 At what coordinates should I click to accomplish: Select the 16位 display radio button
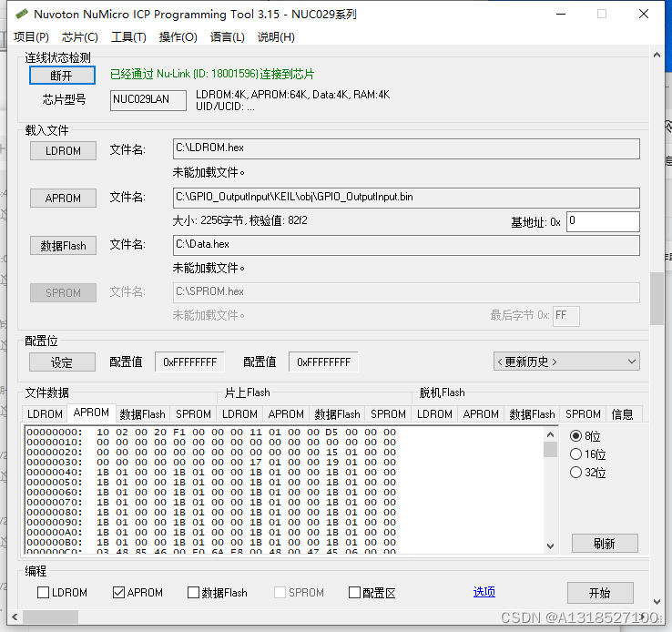576,454
